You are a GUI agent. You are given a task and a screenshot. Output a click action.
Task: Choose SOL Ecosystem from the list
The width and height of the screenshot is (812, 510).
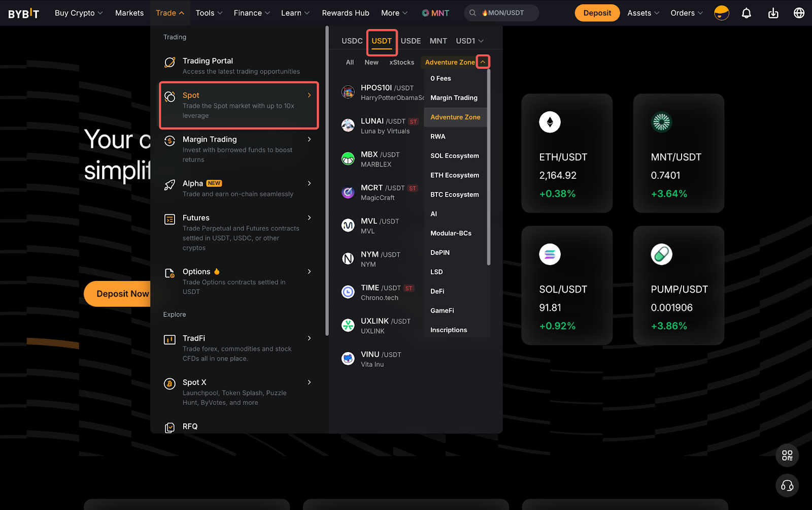tap(454, 156)
